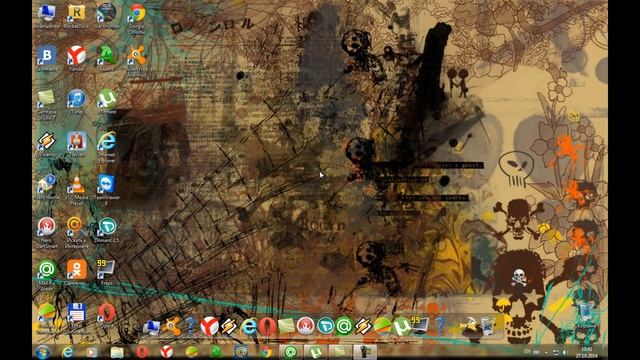Open the Recycle Bin on the desktop
This screenshot has width=640, height=360.
click(587, 315)
